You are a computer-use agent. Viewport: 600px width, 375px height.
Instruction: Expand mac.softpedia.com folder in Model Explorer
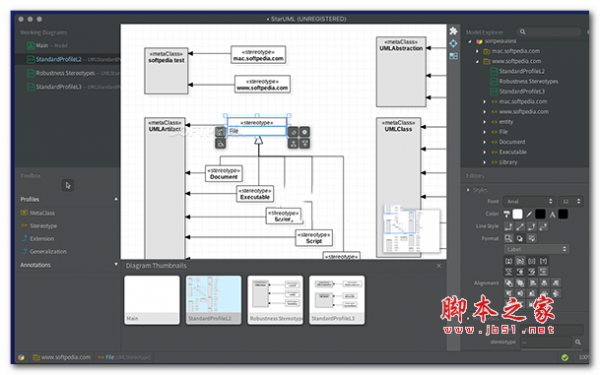pyautogui.click(x=477, y=51)
